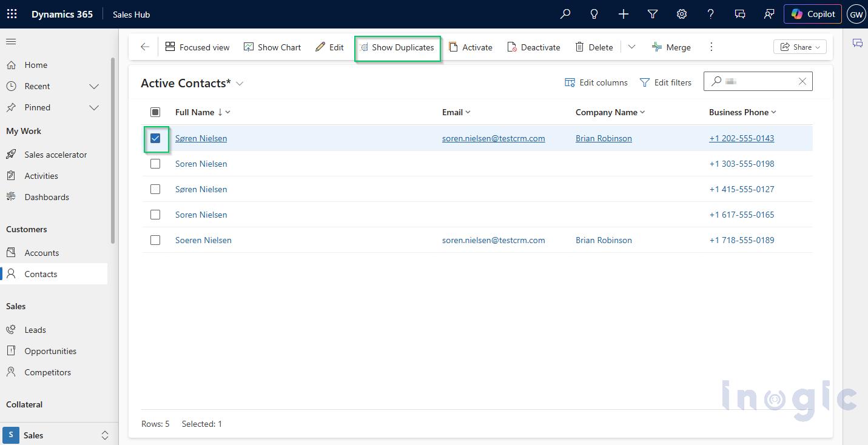Image resolution: width=868 pixels, height=445 pixels.
Task: Open the quick create plus icon
Action: [x=623, y=13]
